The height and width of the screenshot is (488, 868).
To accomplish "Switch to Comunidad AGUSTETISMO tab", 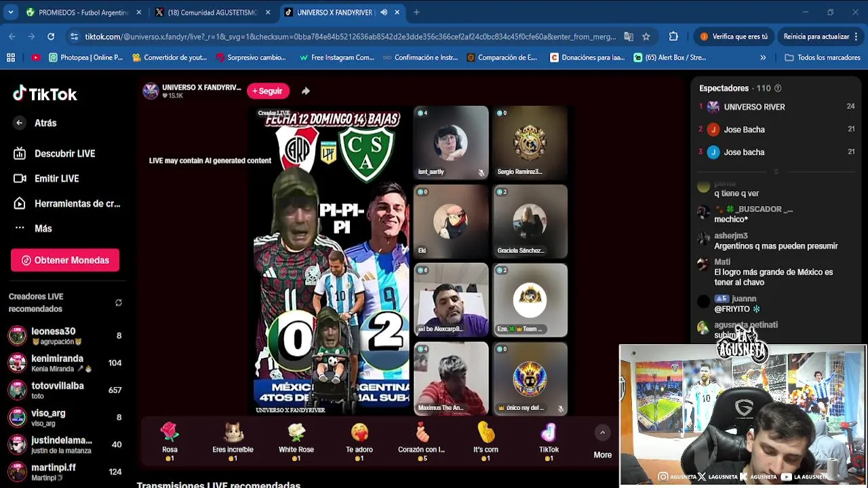I will (x=212, y=12).
